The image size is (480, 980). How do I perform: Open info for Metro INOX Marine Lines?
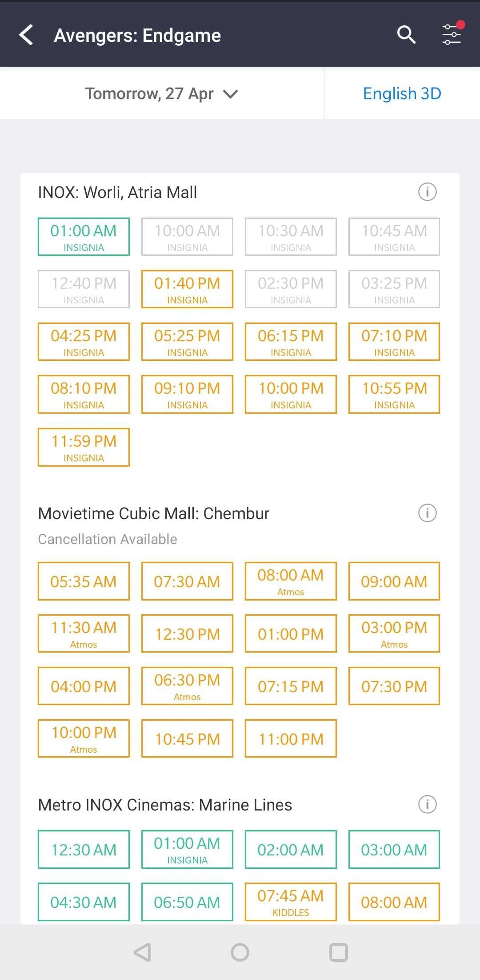pyautogui.click(x=427, y=804)
